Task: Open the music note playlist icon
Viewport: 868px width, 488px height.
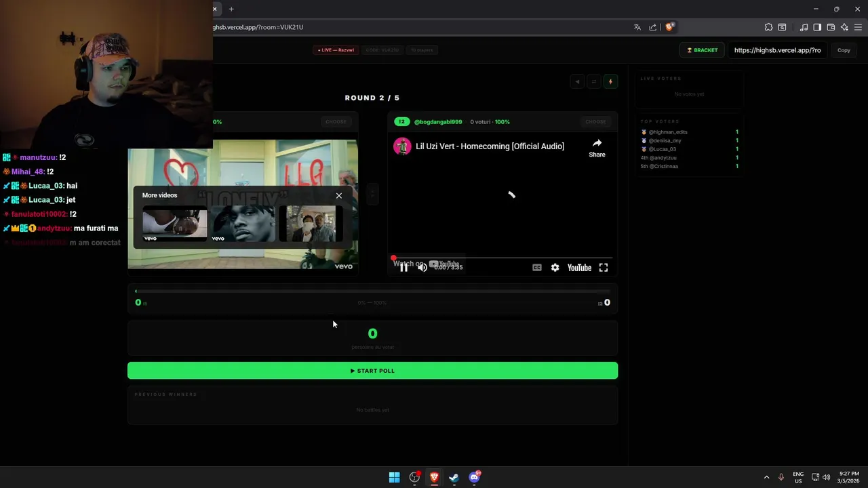Action: 804,27
